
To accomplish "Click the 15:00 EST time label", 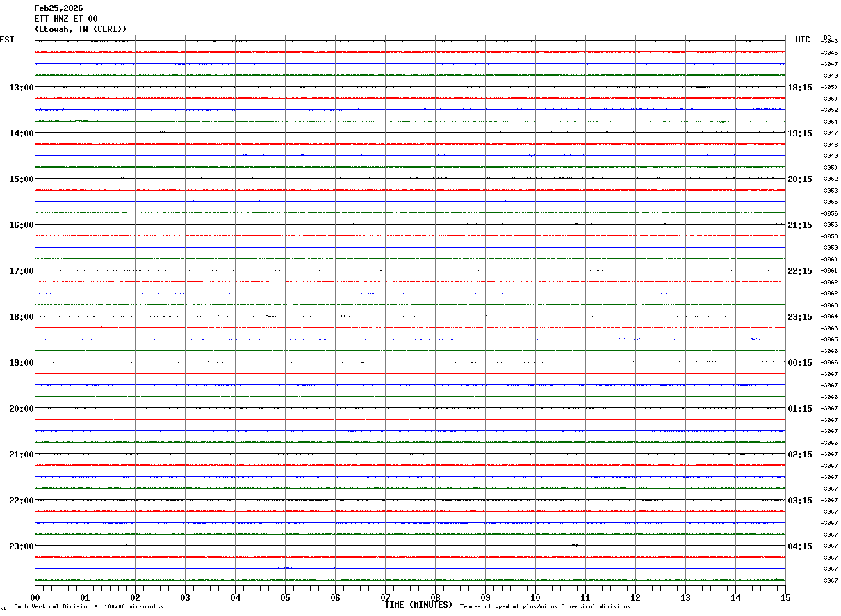I will tap(22, 179).
